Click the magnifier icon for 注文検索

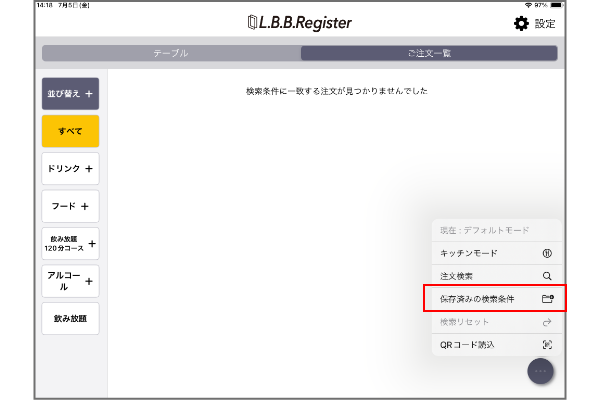[546, 276]
